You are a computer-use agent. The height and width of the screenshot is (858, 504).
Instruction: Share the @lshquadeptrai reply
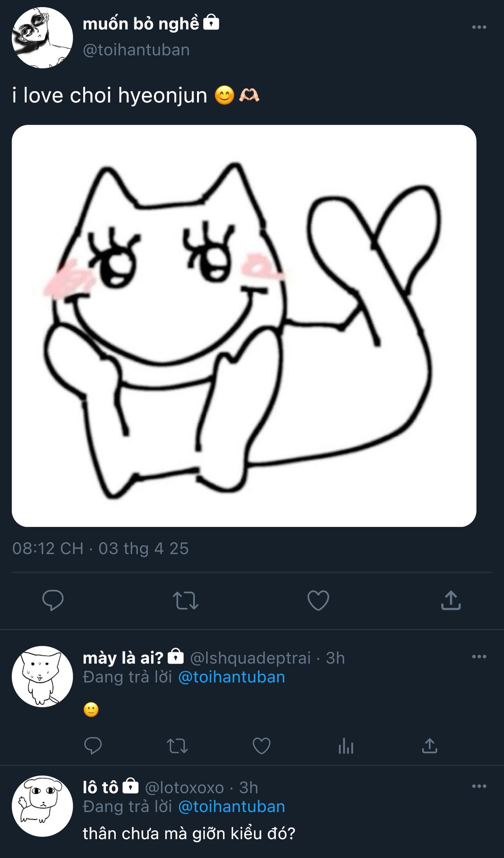pos(429,745)
